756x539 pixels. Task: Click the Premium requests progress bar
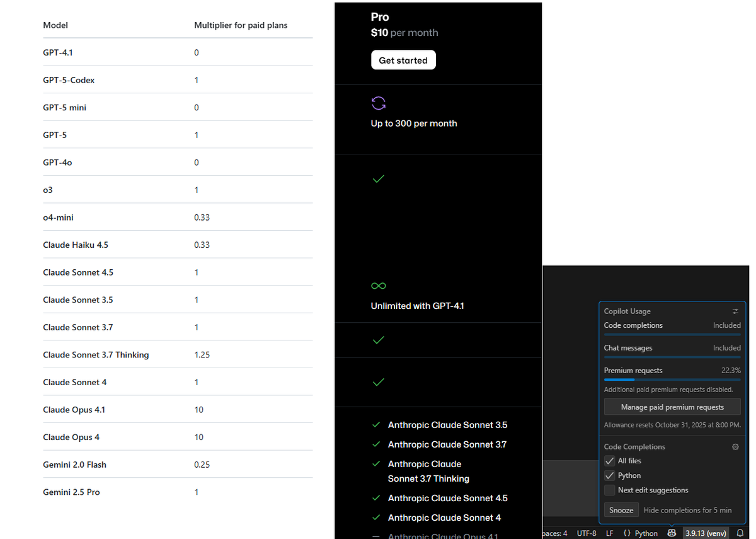[x=672, y=380]
